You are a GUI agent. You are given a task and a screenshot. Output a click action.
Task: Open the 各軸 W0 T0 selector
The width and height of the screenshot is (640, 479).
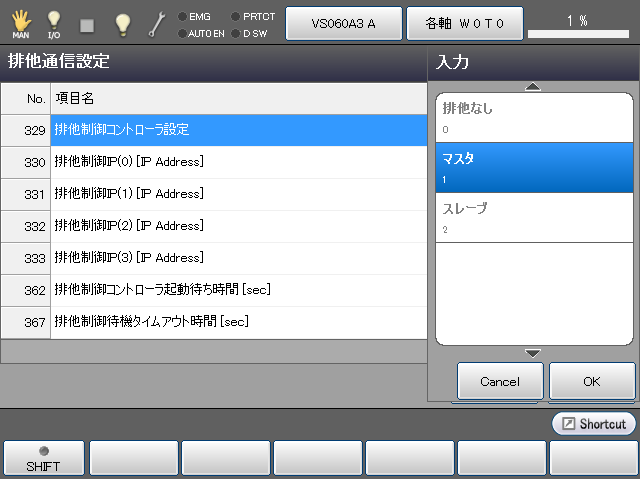coord(464,23)
